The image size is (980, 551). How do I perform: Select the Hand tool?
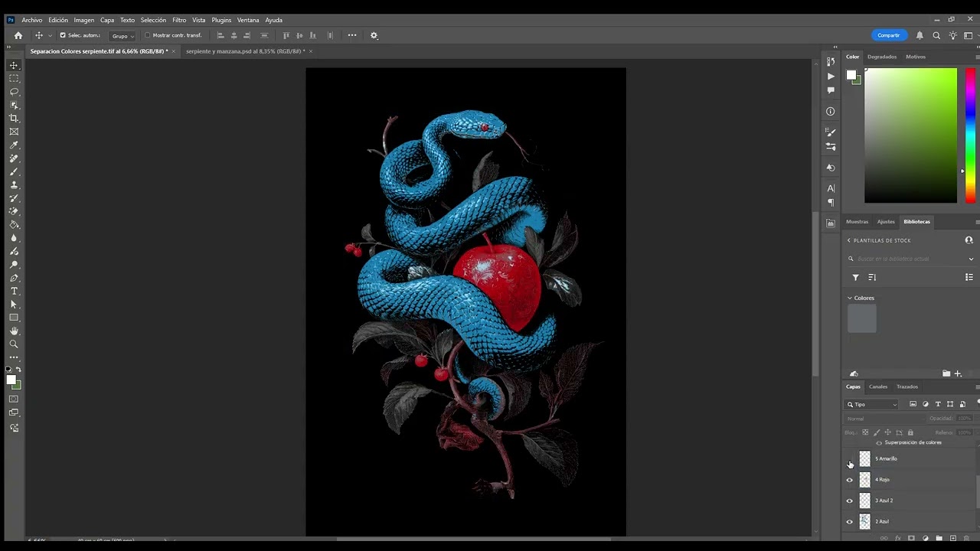pyautogui.click(x=14, y=331)
